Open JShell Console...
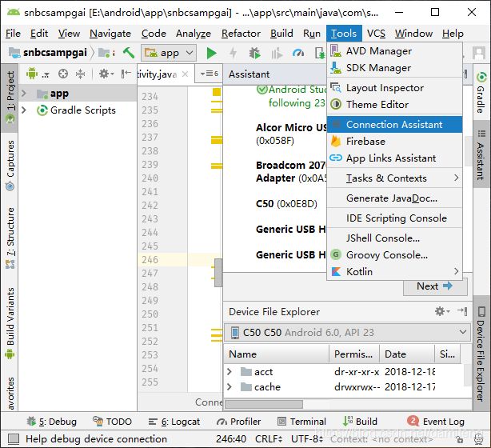 [x=394, y=238]
